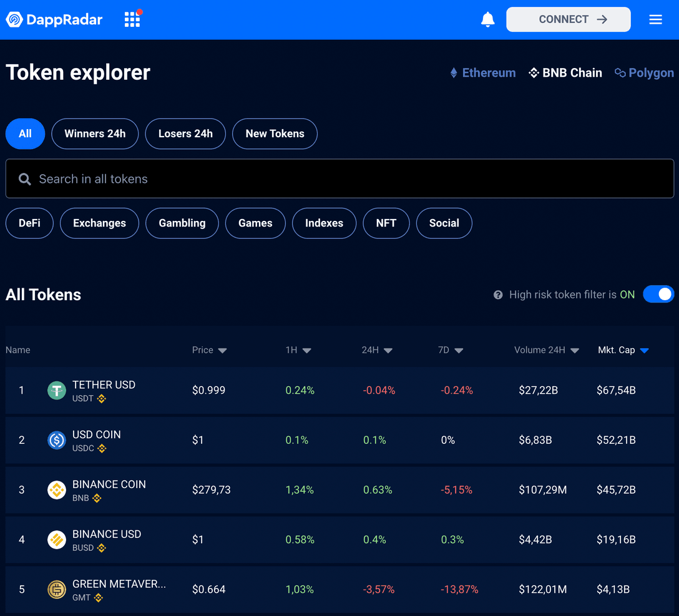
Task: Click the CONNECT button
Action: (x=568, y=19)
